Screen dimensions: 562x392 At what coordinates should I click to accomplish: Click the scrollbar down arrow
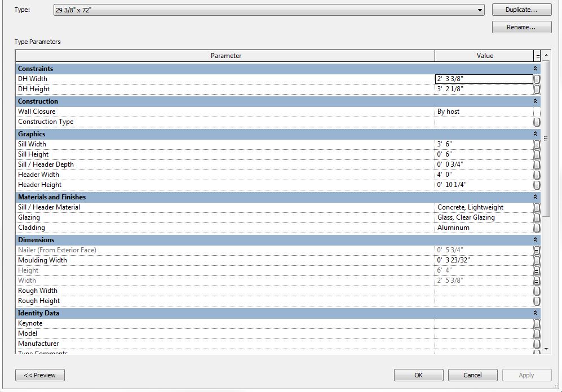click(x=546, y=349)
